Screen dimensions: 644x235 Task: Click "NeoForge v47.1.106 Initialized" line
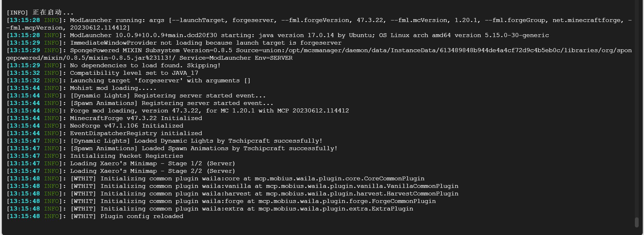tap(126, 126)
